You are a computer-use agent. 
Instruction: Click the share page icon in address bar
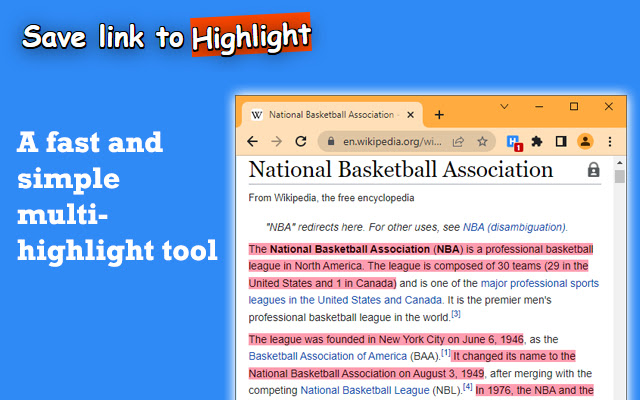(458, 142)
